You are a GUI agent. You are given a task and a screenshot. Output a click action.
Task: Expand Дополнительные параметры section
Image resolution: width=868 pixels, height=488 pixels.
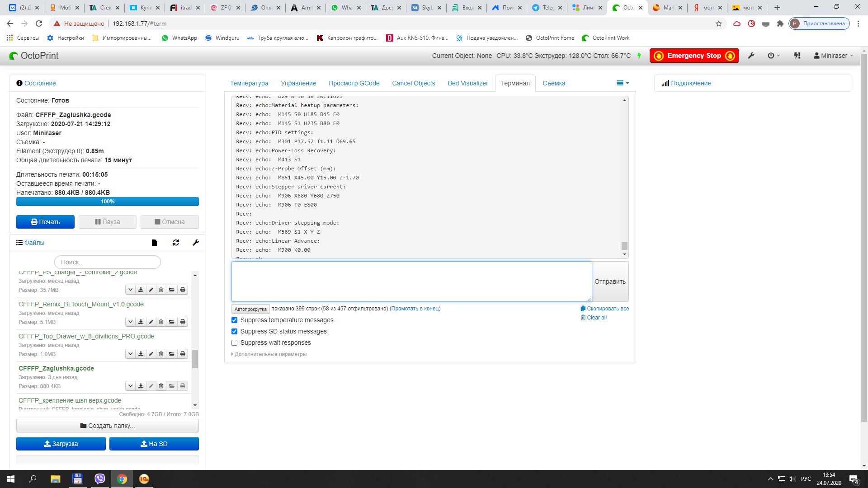coord(270,354)
